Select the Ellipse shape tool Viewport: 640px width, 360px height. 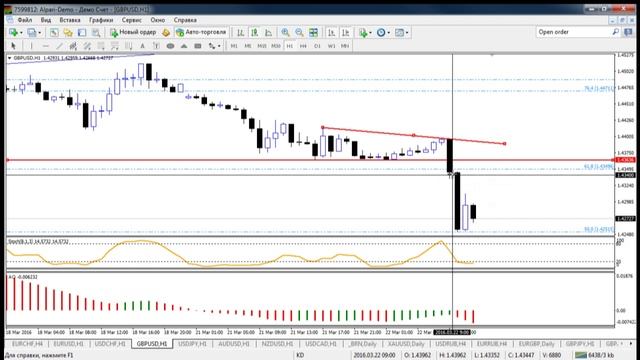(170, 46)
